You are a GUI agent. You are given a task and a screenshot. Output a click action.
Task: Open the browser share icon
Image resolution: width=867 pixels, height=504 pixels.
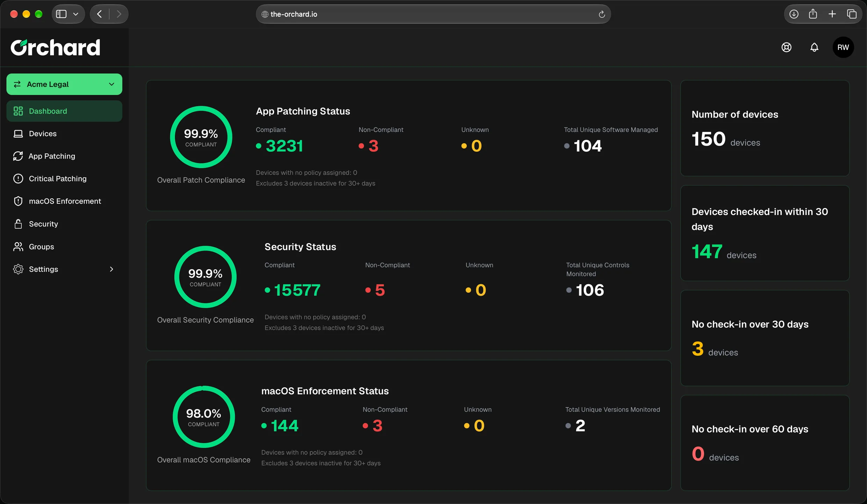[x=813, y=14]
